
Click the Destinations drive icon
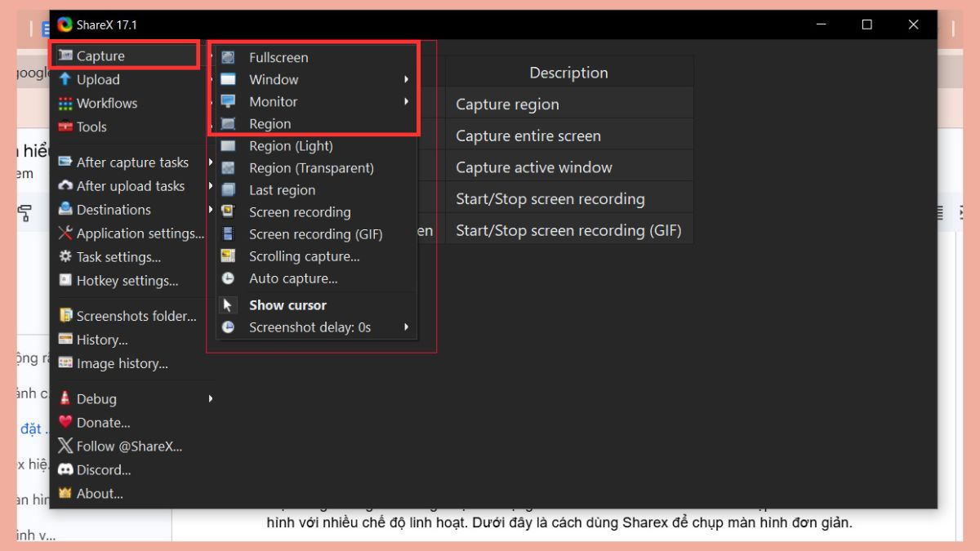(65, 210)
